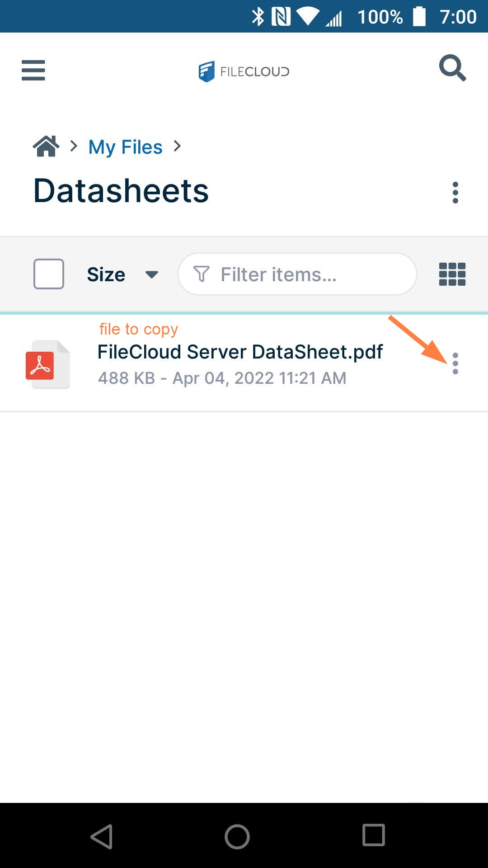Viewport: 488px width, 868px height.
Task: Open the sort-by Size selector
Action: point(106,274)
